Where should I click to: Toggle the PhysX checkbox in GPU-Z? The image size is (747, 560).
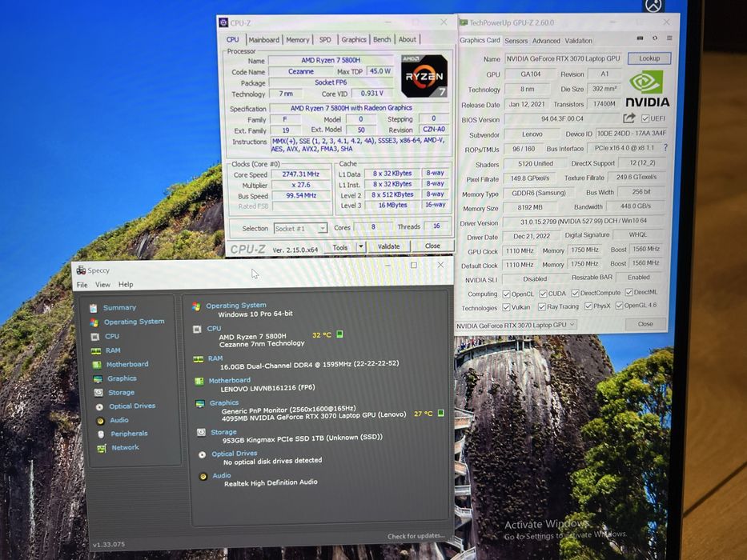click(x=588, y=306)
